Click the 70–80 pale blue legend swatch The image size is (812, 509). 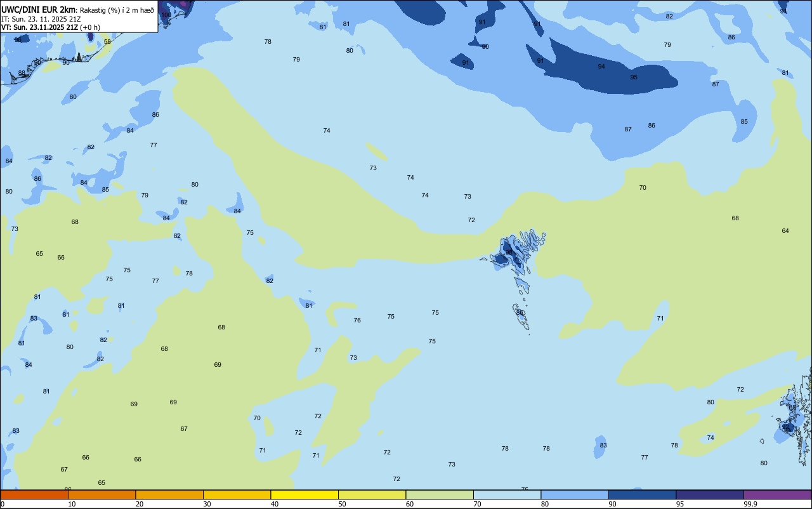click(507, 494)
